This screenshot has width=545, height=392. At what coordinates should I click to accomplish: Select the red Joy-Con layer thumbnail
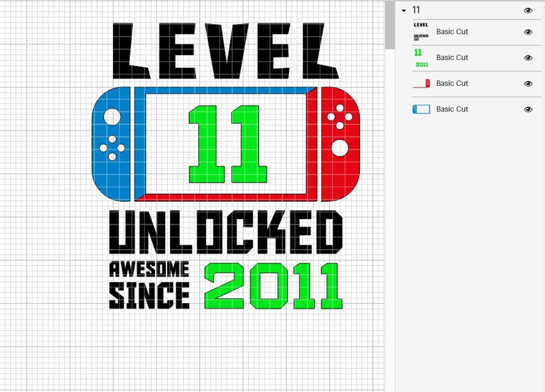point(420,83)
